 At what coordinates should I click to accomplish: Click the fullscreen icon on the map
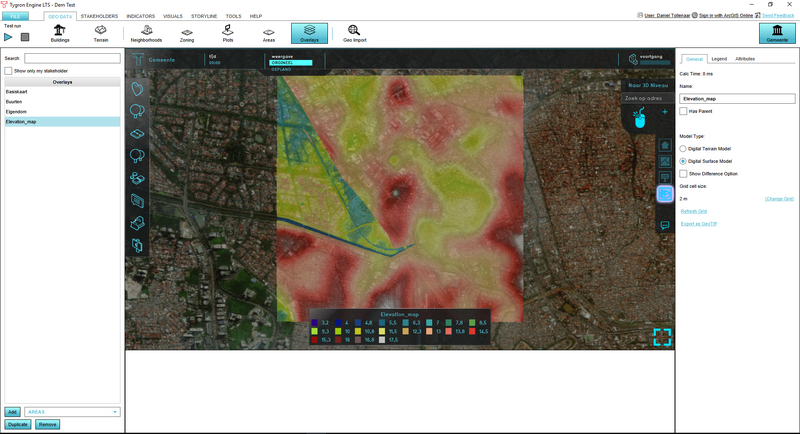pyautogui.click(x=662, y=337)
